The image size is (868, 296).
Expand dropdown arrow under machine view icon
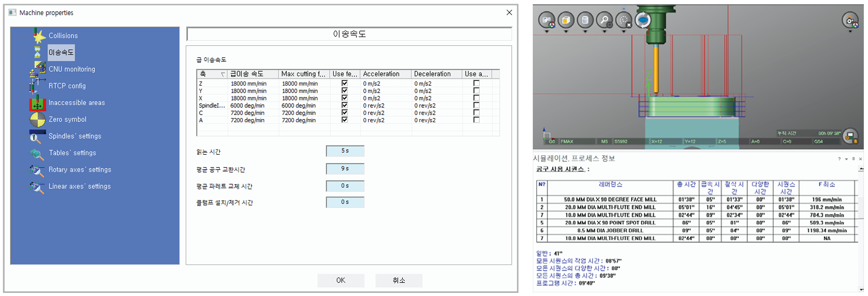(547, 32)
